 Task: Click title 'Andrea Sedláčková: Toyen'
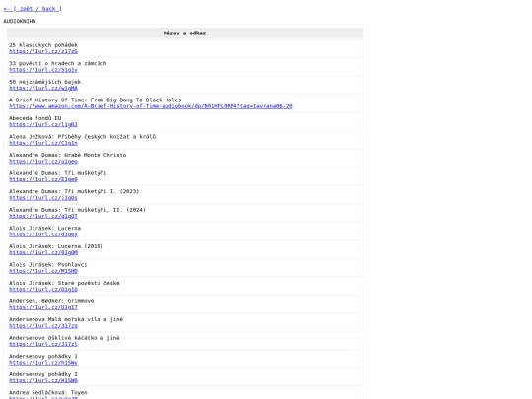click(48, 393)
